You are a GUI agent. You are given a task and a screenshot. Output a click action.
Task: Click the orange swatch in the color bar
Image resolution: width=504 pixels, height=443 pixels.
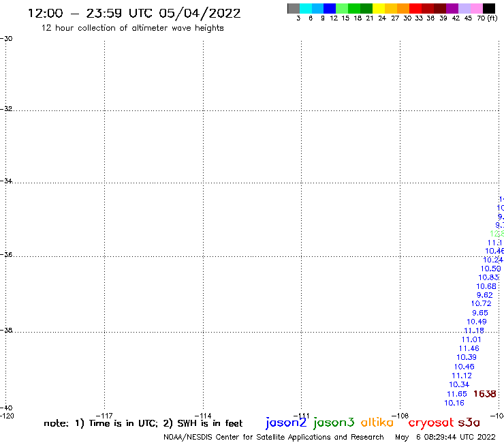click(403, 8)
